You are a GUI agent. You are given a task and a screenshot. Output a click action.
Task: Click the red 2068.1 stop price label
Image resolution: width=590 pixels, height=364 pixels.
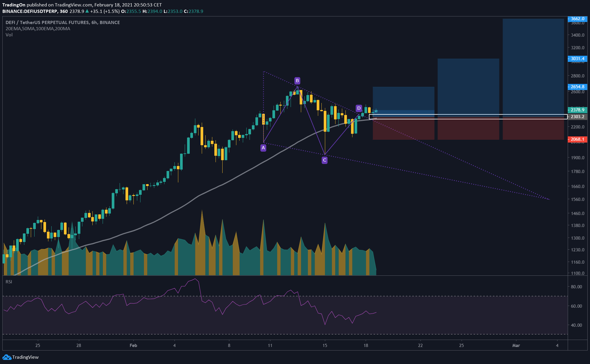coord(577,139)
